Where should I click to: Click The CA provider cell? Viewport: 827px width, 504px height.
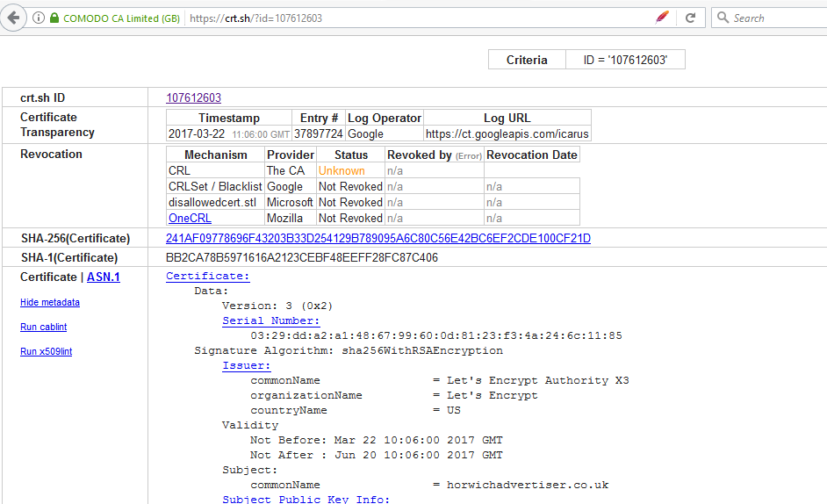[290, 171]
